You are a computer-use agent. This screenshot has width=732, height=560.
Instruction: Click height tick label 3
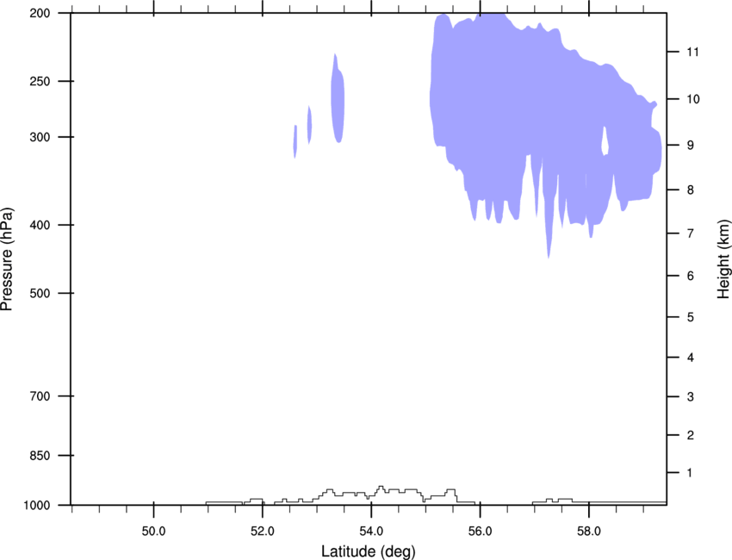point(690,397)
